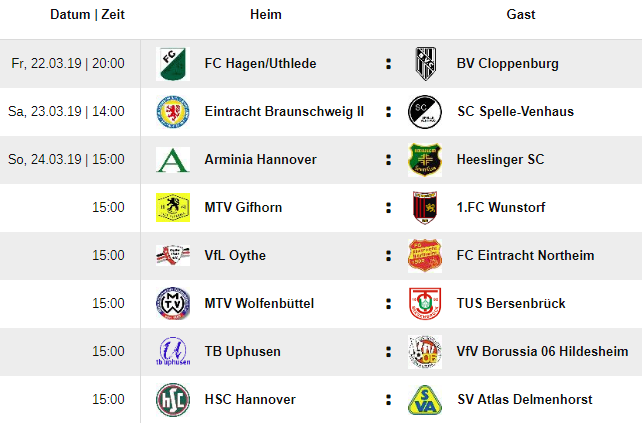
Task: Open the Eintracht Braunschweig II lion crest
Action: [x=173, y=112]
